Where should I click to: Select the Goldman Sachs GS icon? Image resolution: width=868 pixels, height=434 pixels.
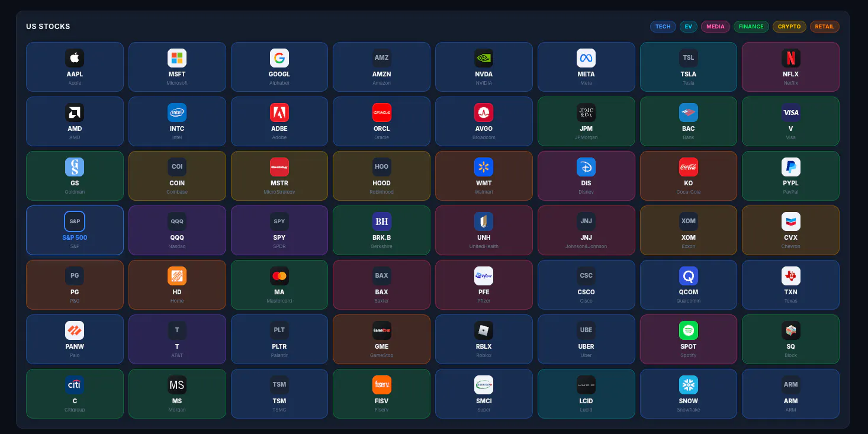[75, 167]
